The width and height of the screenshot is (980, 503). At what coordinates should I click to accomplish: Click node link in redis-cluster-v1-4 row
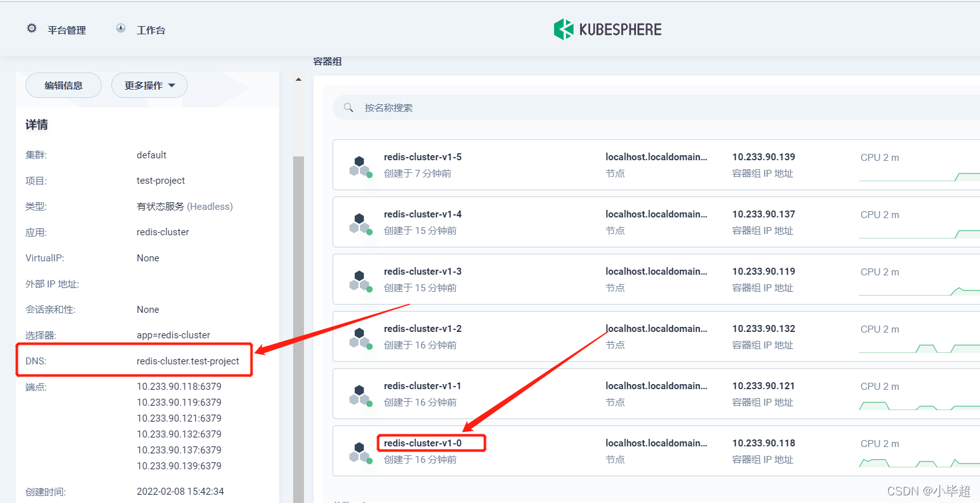coord(656,214)
